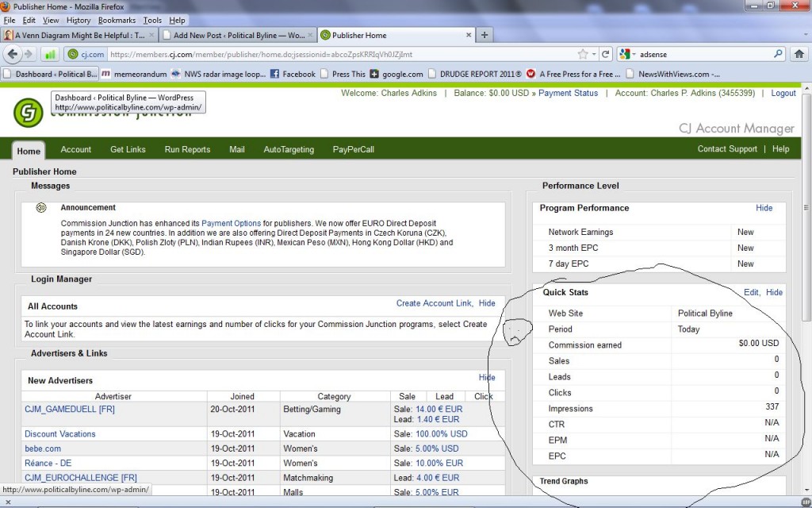
Task: Reload the page with the refresh icon
Action: pyautogui.click(x=605, y=54)
